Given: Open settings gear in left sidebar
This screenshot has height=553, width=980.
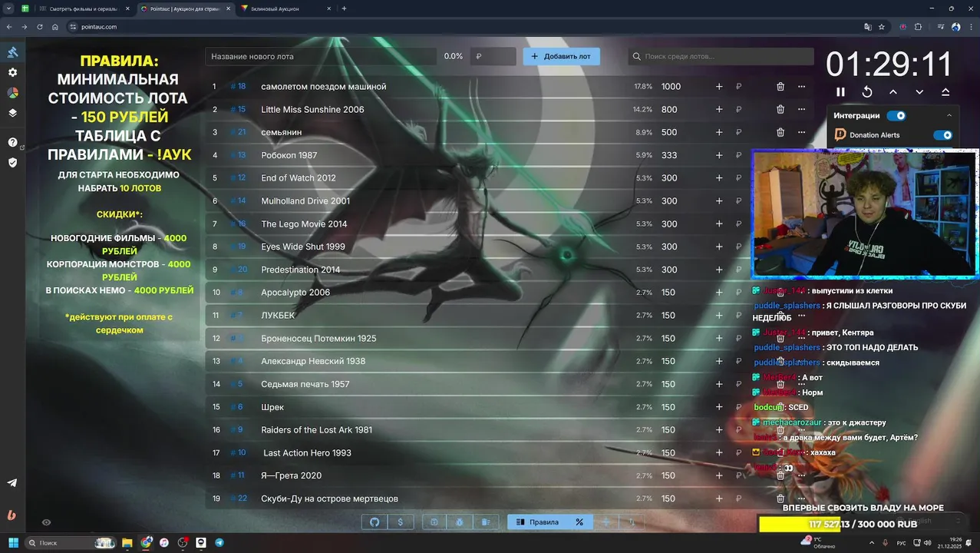Looking at the screenshot, I should (12, 72).
